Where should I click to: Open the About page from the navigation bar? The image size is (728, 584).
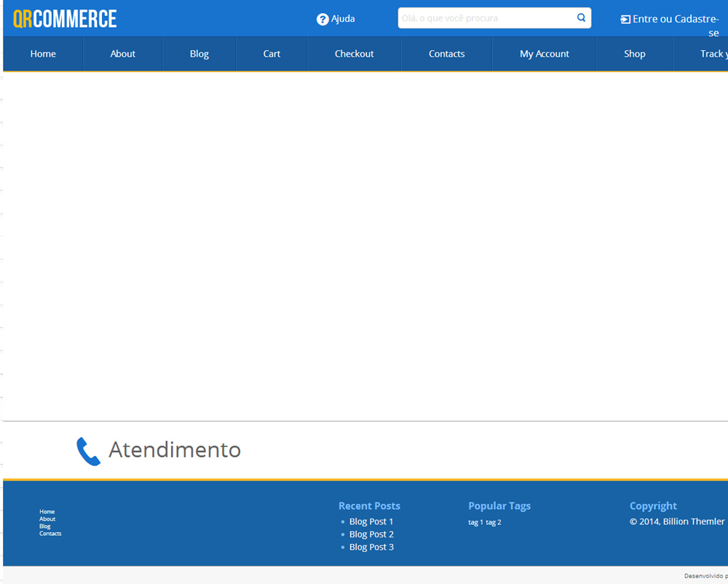[x=122, y=54]
